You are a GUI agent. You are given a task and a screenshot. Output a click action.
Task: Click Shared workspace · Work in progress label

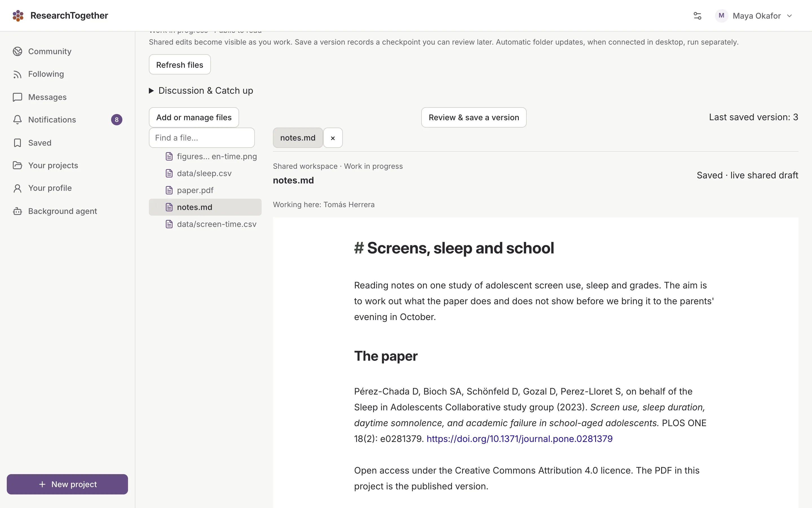(337, 166)
